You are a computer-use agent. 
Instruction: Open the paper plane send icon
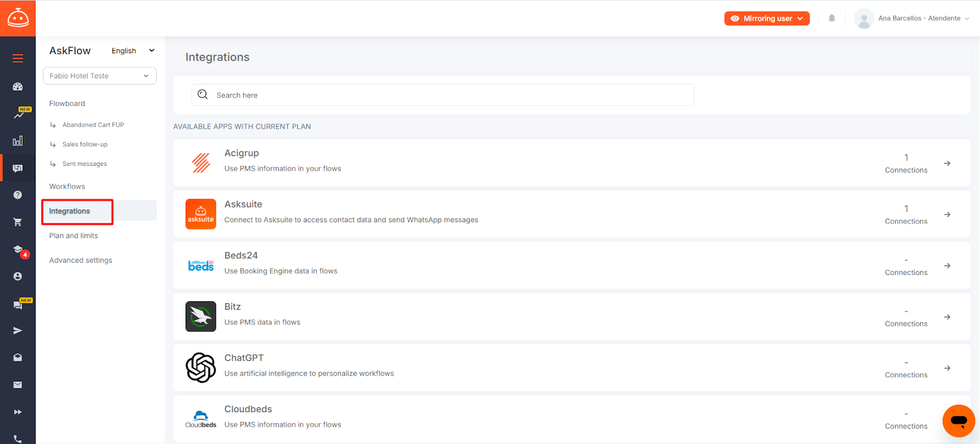18,331
